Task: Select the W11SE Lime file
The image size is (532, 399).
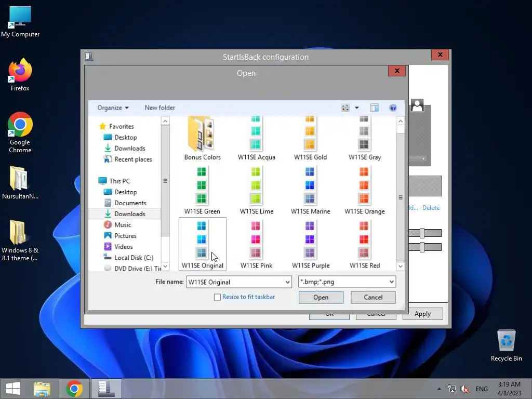Action: click(257, 191)
